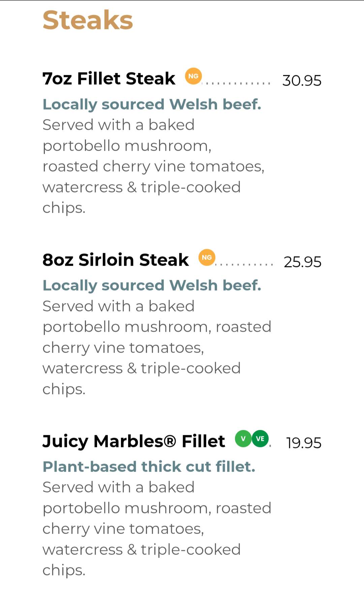Tap the dotted leader line after Sirloin Steak

(245, 264)
